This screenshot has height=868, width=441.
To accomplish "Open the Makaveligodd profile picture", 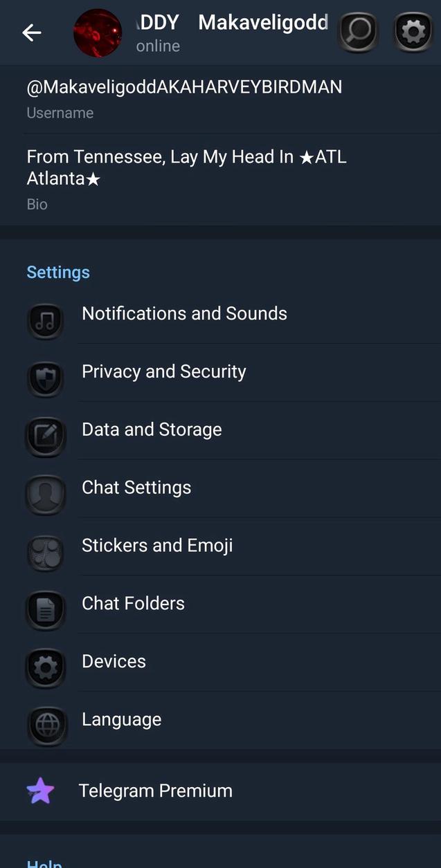I will (97, 33).
